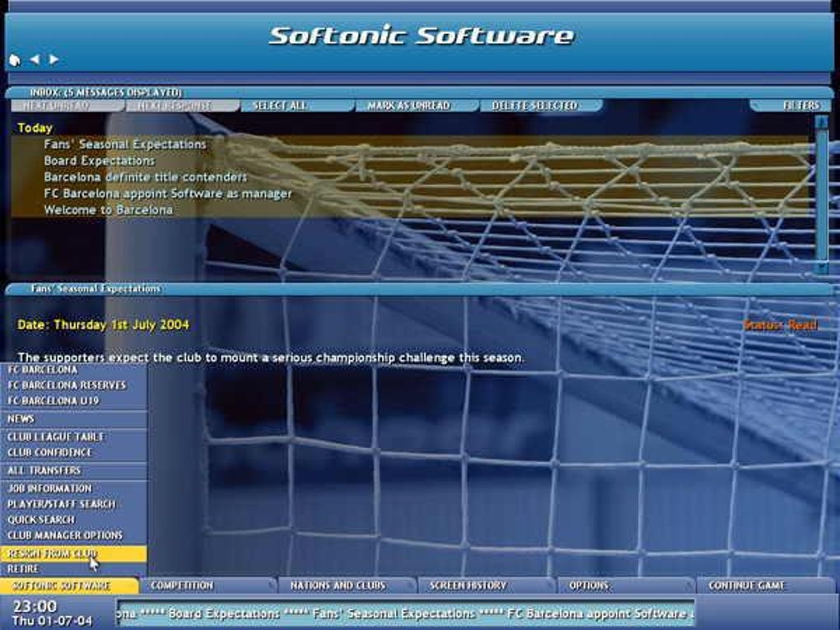Click Mark As Unread
Viewport: 840px width, 630px height.
[416, 105]
